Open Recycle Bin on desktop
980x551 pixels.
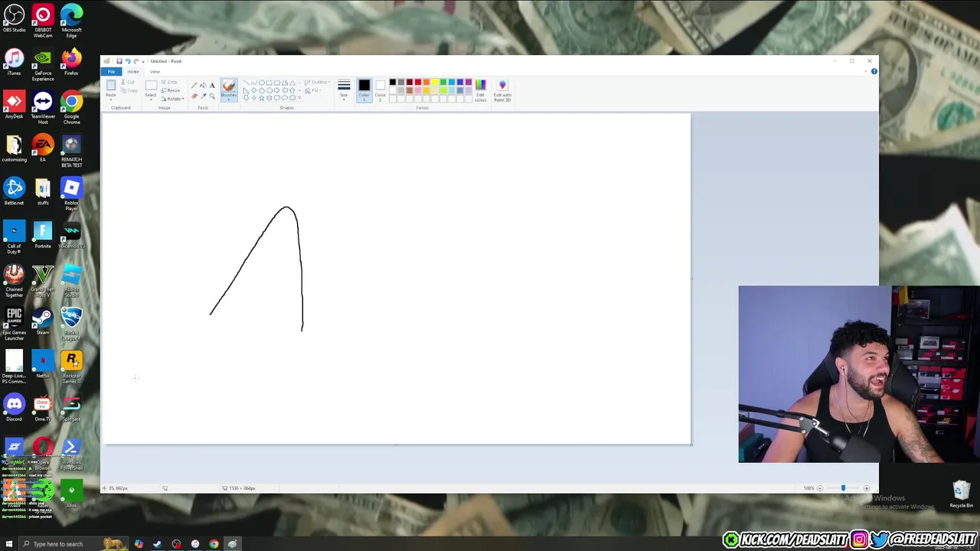tap(962, 494)
